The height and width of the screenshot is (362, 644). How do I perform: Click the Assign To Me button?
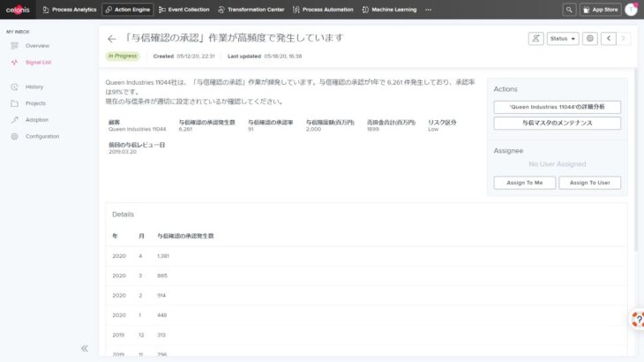point(524,183)
